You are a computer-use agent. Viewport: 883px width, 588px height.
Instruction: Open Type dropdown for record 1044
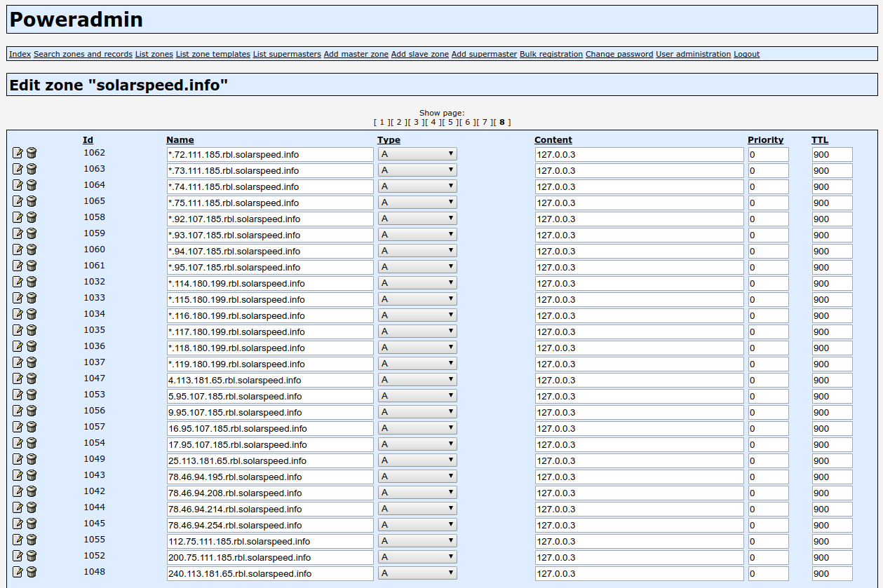click(417, 509)
